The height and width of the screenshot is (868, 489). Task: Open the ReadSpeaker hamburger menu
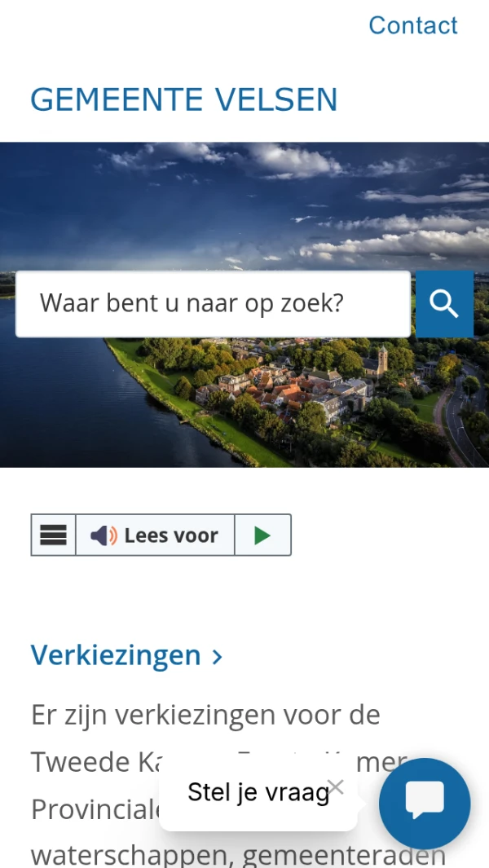pyautogui.click(x=53, y=535)
